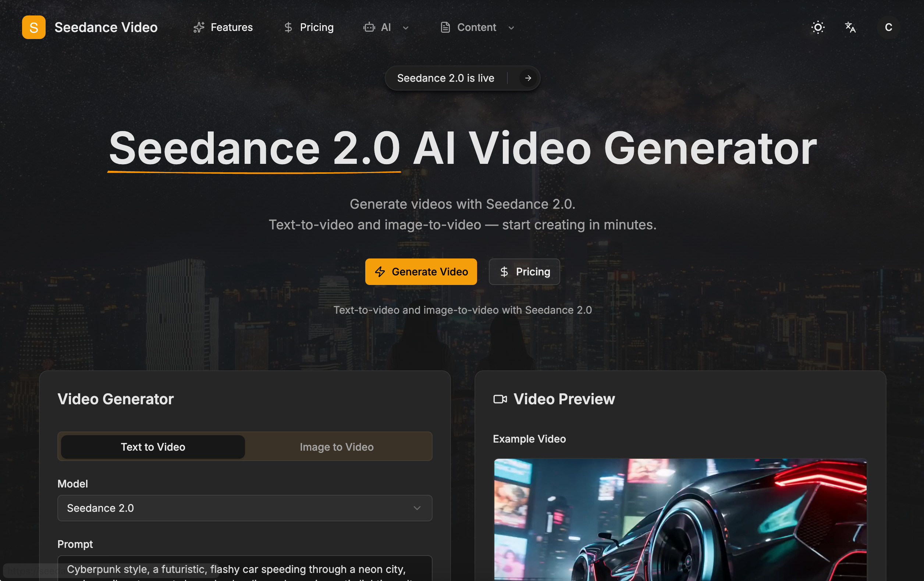Select Text to Video mode
The width and height of the screenshot is (924, 581).
point(152,447)
